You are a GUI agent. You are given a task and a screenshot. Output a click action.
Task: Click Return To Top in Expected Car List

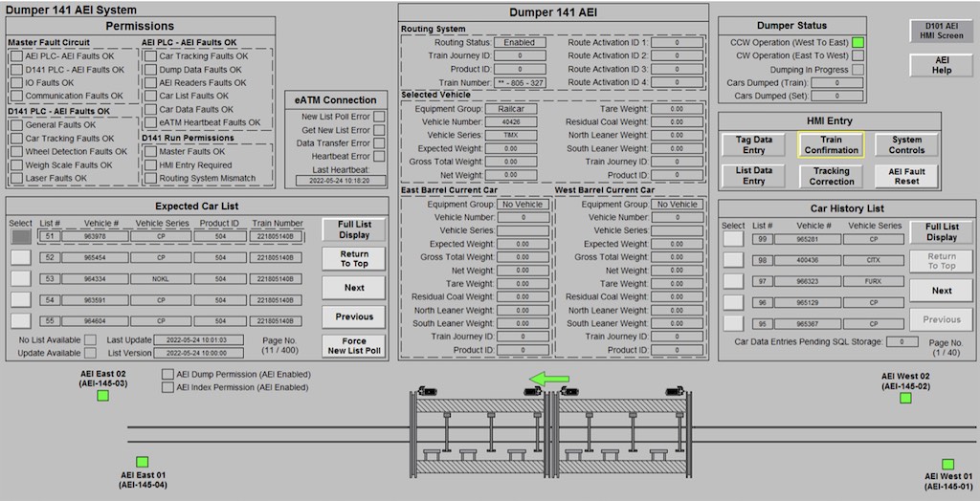[354, 258]
